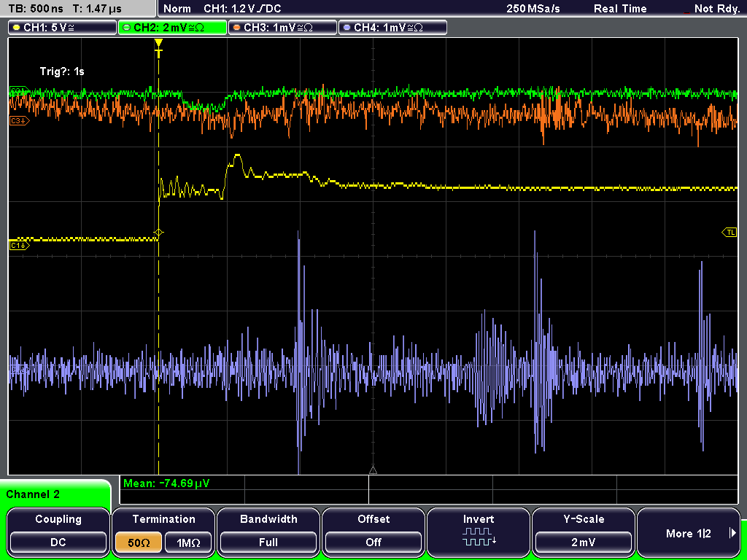Click the yellow dot on the CH1 tab

[17, 28]
